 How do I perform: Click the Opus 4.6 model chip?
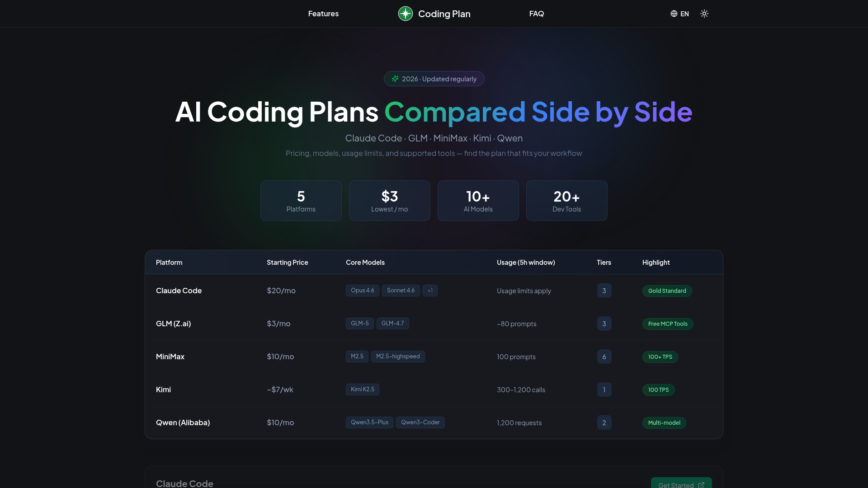363,291
